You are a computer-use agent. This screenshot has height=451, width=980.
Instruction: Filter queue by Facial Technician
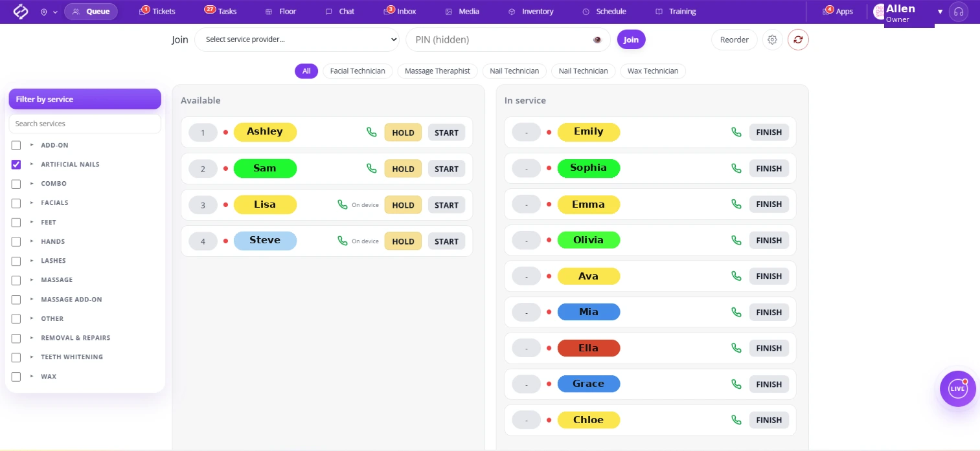tap(358, 71)
